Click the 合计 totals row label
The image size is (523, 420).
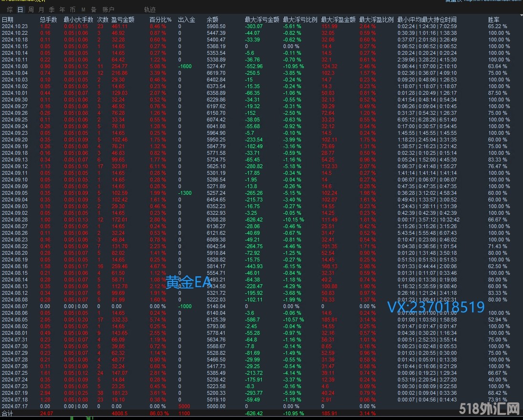[8, 414]
